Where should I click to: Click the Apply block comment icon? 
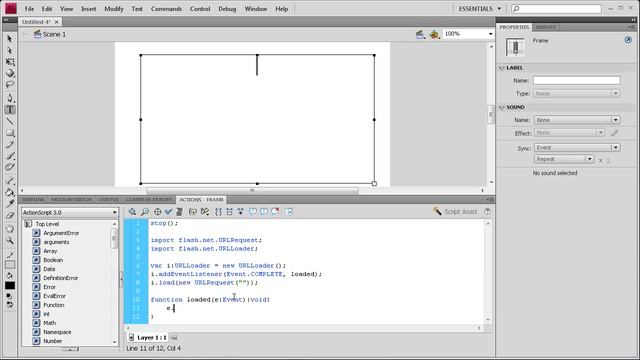253,211
